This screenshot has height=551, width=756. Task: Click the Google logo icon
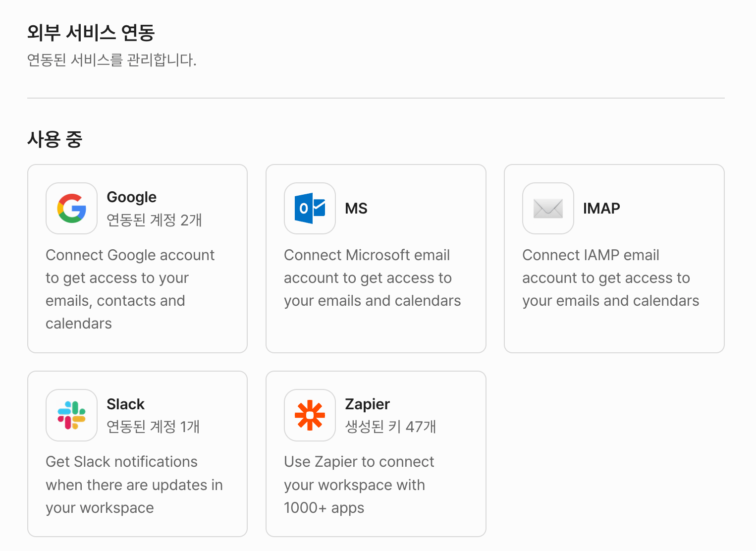click(72, 209)
